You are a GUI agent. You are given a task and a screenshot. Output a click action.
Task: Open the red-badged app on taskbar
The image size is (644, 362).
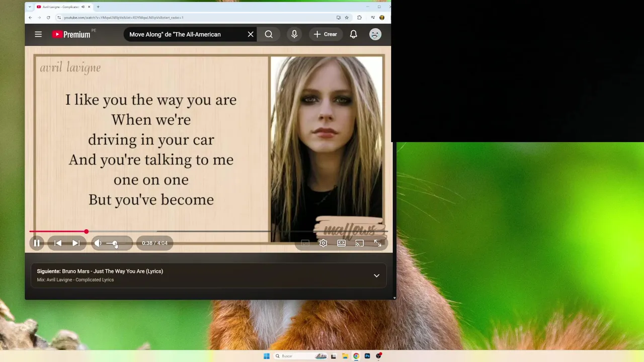click(x=379, y=356)
